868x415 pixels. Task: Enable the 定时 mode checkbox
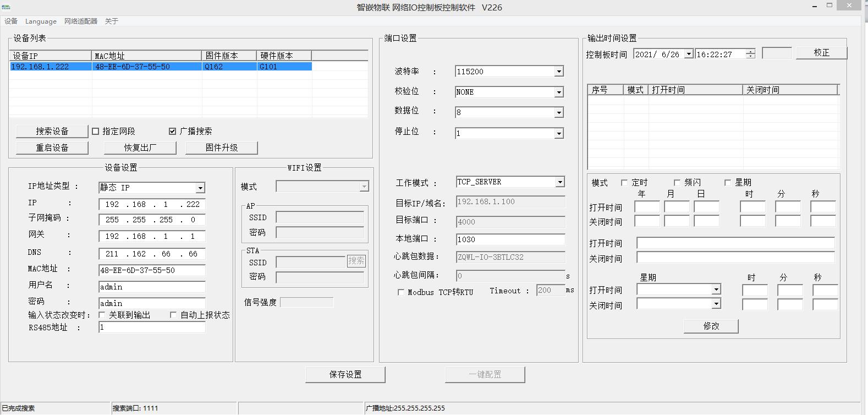coord(624,182)
